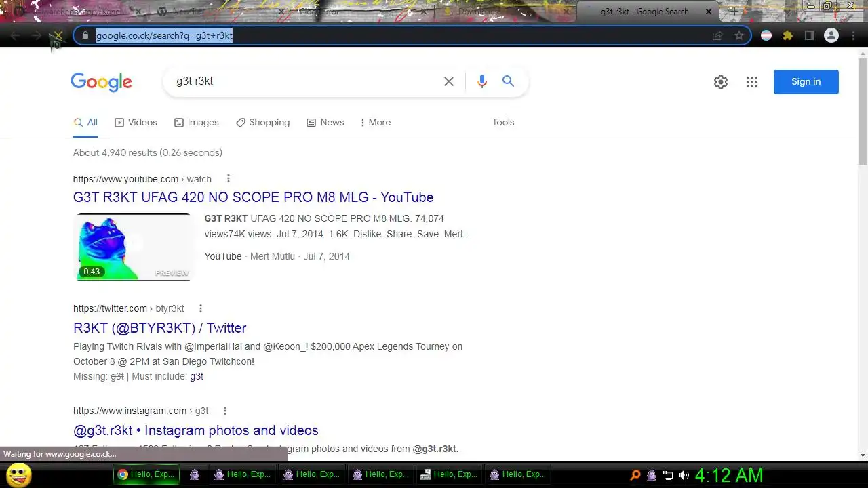Click the page vertical scrollbar thumb
This screenshot has width=868, height=488.
click(x=863, y=112)
